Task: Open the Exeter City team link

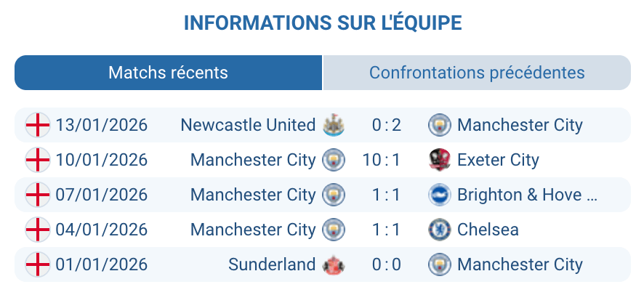Action: [x=498, y=160]
